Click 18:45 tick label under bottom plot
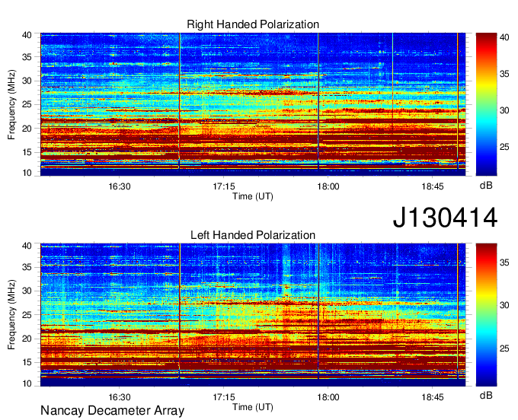The image size is (518, 420). click(x=433, y=397)
